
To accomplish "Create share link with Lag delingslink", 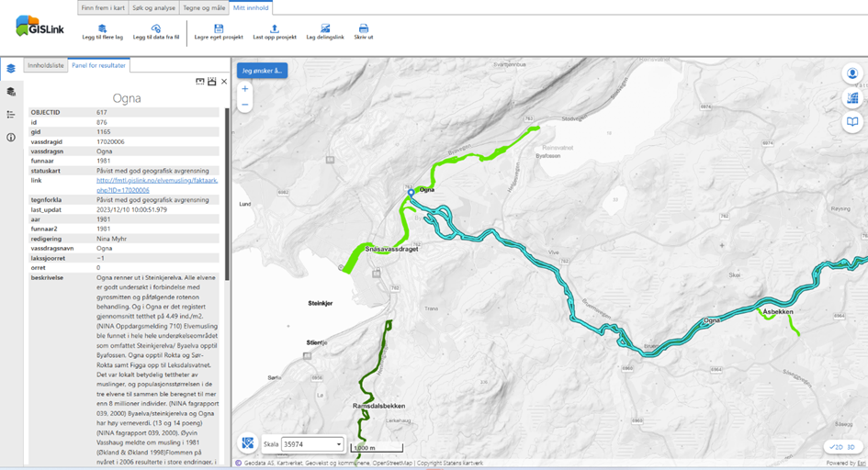I will 325,29.
